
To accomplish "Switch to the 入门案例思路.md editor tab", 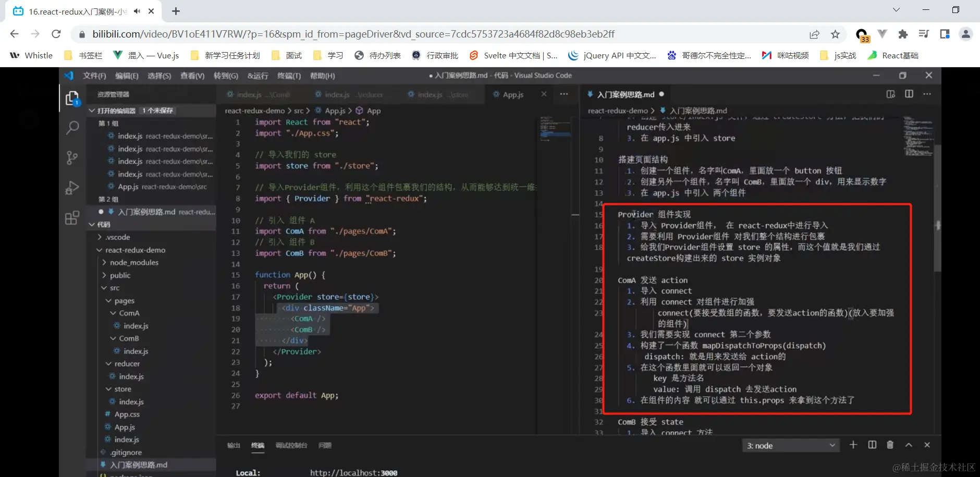I will pyautogui.click(x=625, y=94).
